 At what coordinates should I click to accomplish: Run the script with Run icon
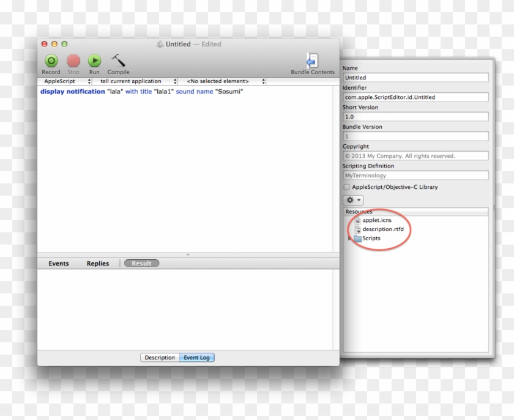94,61
